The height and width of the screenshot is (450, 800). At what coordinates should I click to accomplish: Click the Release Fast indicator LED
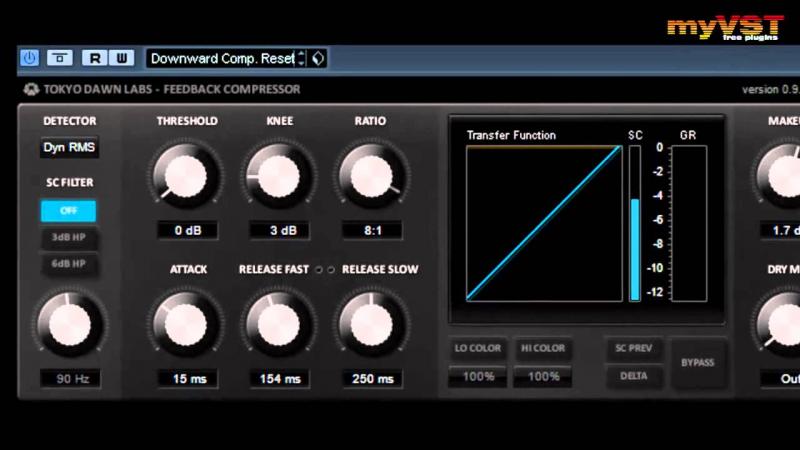(x=319, y=269)
